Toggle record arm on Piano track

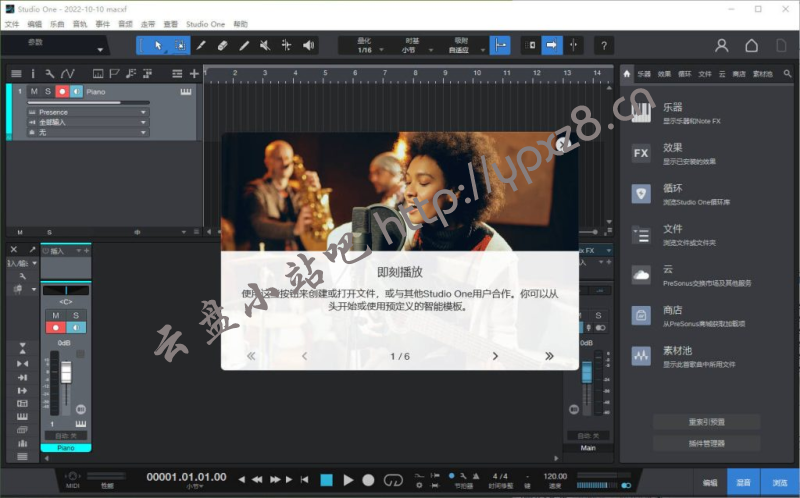[x=62, y=91]
